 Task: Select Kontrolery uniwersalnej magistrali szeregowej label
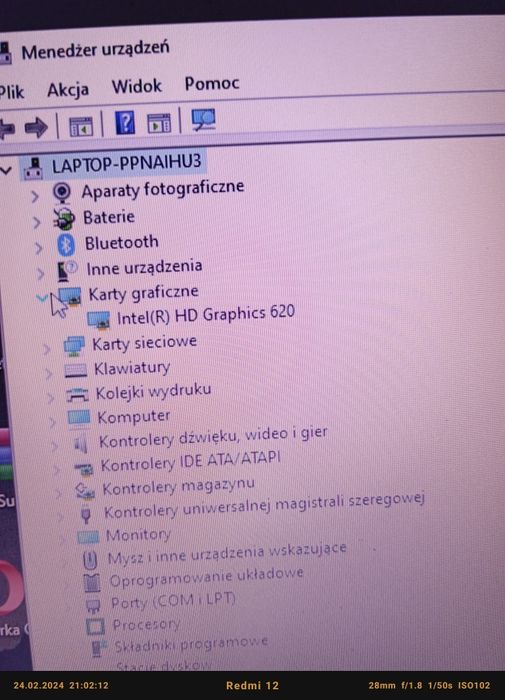(264, 505)
